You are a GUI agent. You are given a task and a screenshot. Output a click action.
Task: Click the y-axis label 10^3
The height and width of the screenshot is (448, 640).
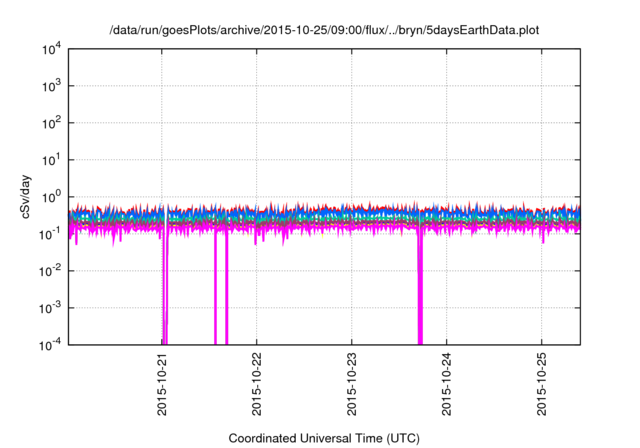pos(51,86)
